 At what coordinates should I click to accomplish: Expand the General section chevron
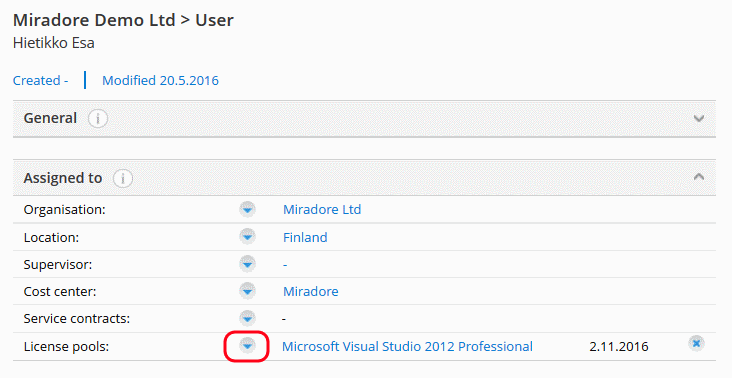(699, 119)
